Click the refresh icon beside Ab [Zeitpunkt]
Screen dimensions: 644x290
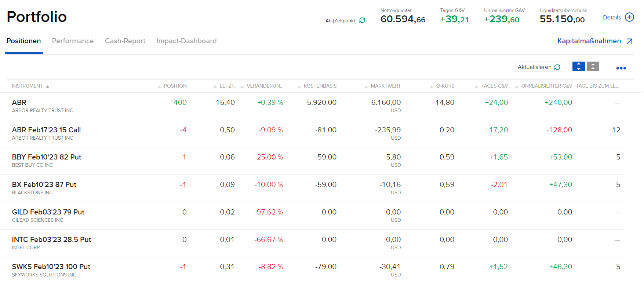tap(362, 21)
